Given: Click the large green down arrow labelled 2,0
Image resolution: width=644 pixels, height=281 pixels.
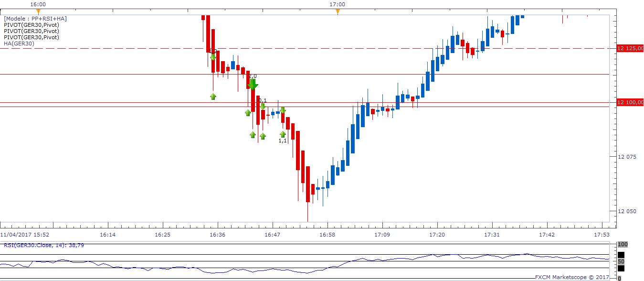Looking at the screenshot, I should 253,85.
